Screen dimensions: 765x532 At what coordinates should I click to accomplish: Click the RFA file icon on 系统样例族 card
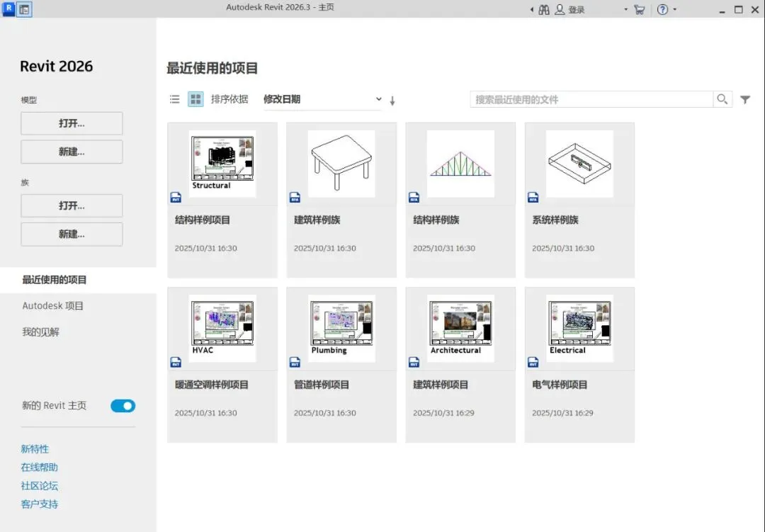coord(533,197)
